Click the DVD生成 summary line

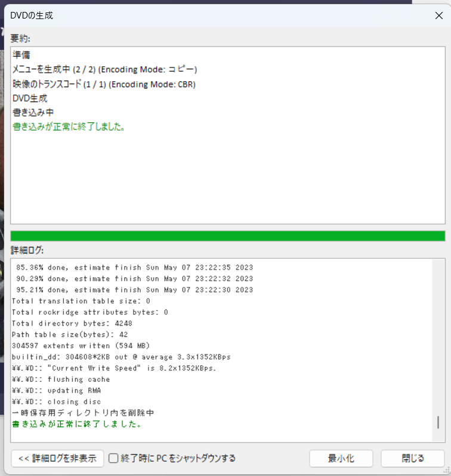(30, 98)
